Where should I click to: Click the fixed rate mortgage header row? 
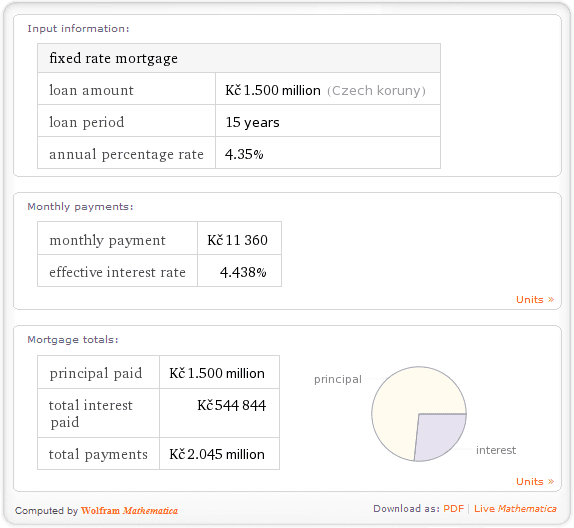239,58
